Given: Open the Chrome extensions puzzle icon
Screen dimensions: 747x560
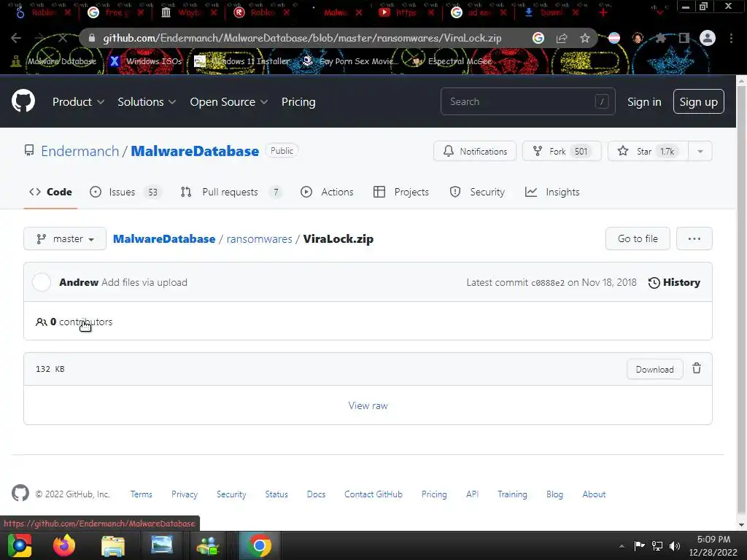Looking at the screenshot, I should click(x=660, y=38).
